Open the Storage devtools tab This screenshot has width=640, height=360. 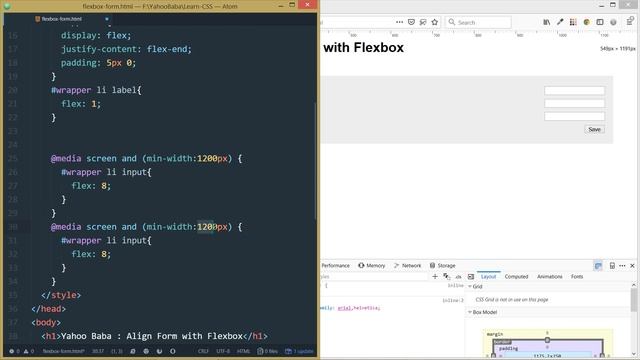pos(442,265)
